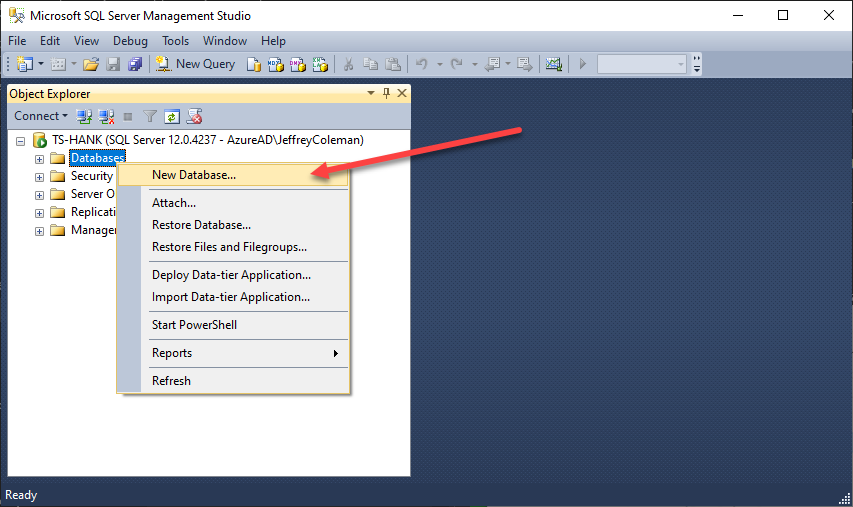Open Object Explorer window position dropdown
The width and height of the screenshot is (853, 507).
pyautogui.click(x=371, y=93)
